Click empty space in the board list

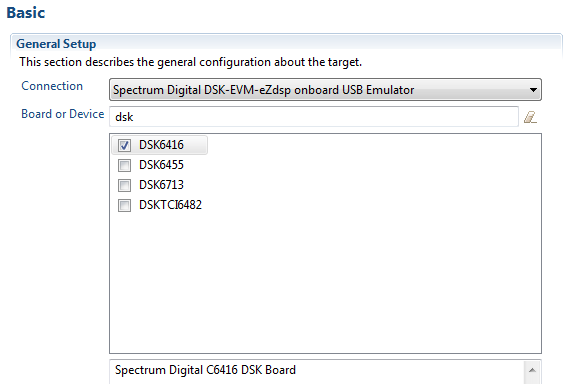(325, 283)
